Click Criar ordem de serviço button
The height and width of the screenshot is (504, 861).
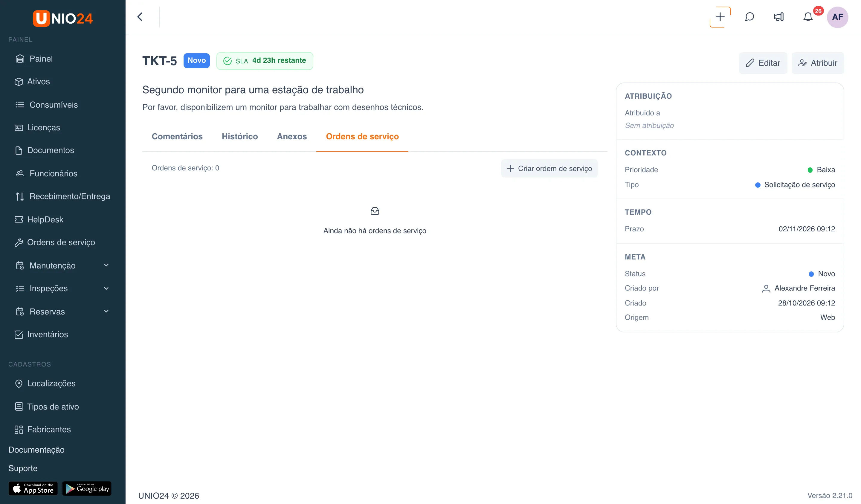pos(549,169)
